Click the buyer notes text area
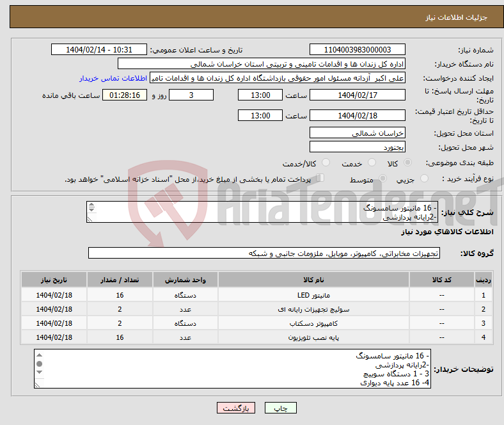Viewport: 504px width, 425px height. tap(232, 369)
